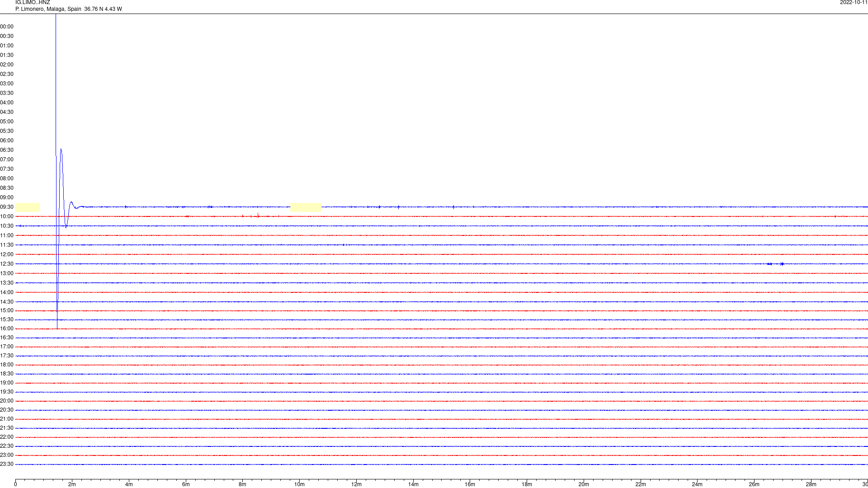Click the yellow gap marker near 10m on 09:30 trace
The width and height of the screenshot is (868, 488).
tap(306, 207)
